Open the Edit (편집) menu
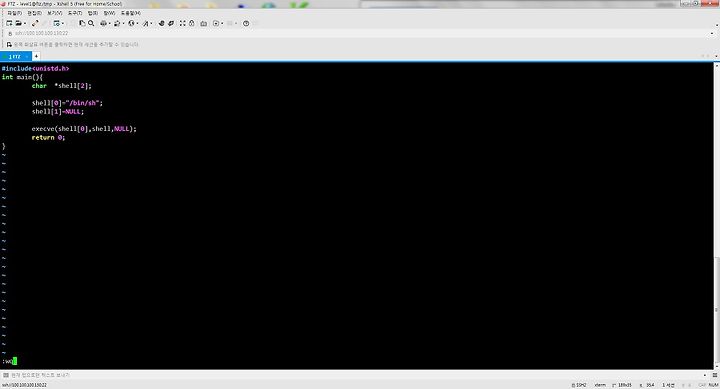The image size is (720, 389). tap(34, 13)
